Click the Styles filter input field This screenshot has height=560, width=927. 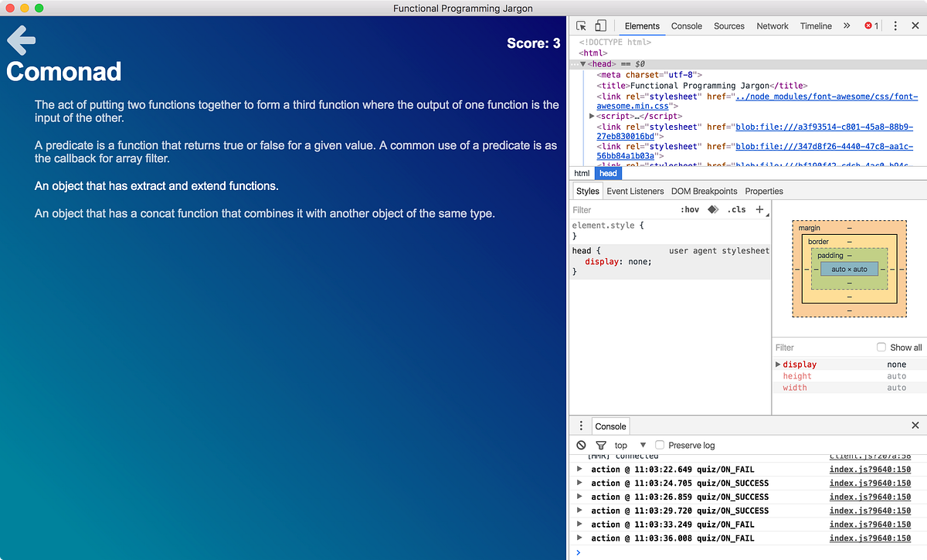pos(622,209)
